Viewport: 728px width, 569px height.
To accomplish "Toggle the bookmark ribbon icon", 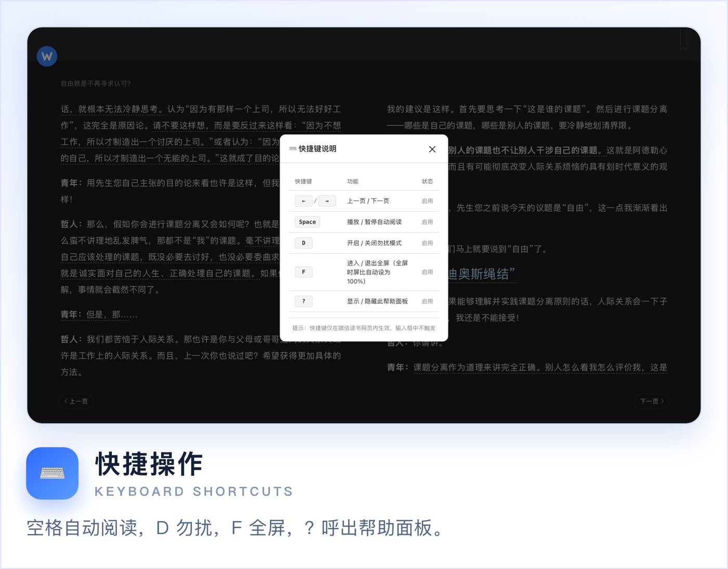I will click(x=683, y=40).
